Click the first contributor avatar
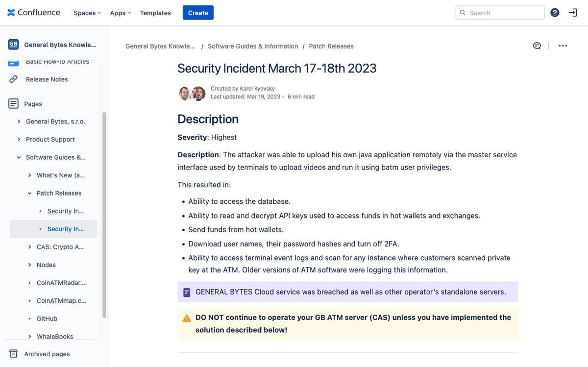The height and width of the screenshot is (367, 588). click(x=185, y=93)
